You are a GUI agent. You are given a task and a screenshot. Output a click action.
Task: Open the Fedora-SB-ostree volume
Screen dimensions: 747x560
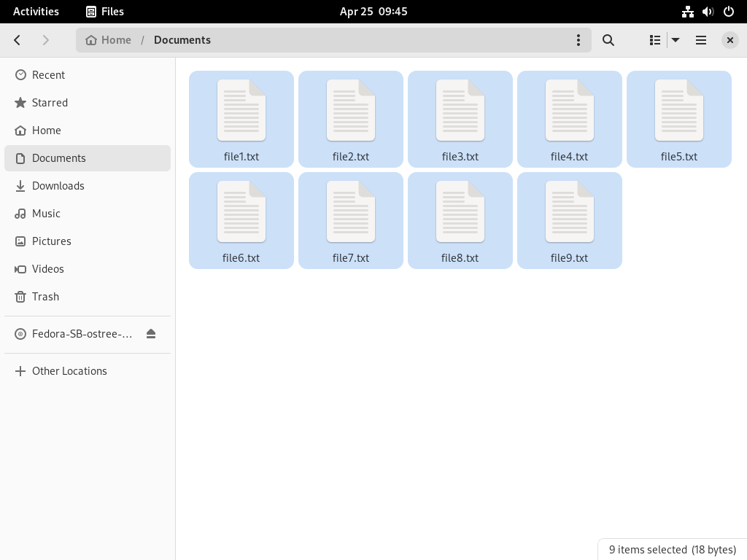(x=82, y=334)
